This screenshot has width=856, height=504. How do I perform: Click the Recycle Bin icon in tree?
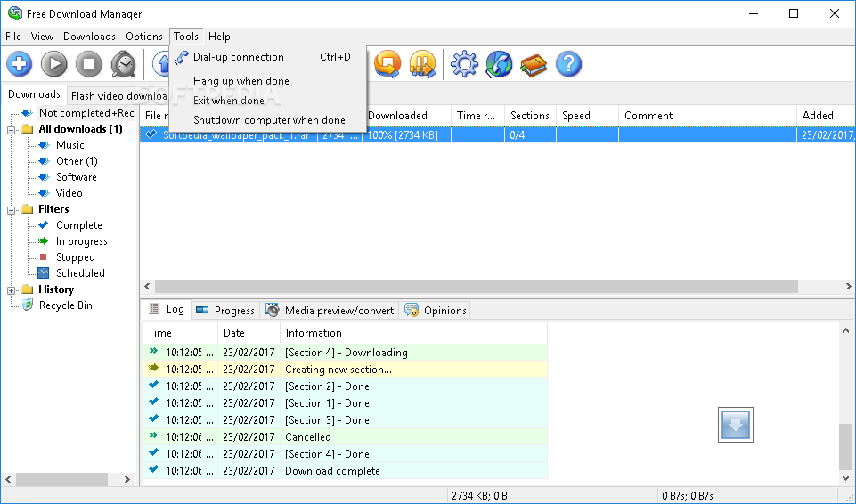point(28,305)
